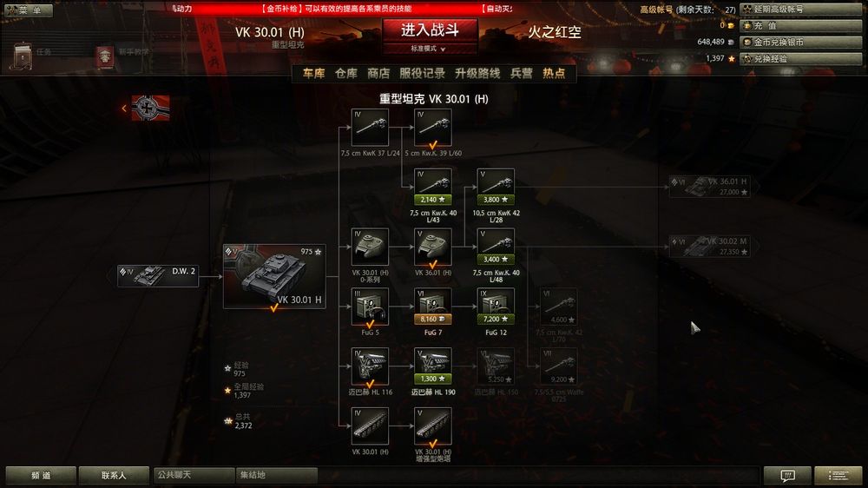This screenshot has width=868, height=488.
Task: Open the 公共聊天 public chat channel tab
Action: pos(194,475)
